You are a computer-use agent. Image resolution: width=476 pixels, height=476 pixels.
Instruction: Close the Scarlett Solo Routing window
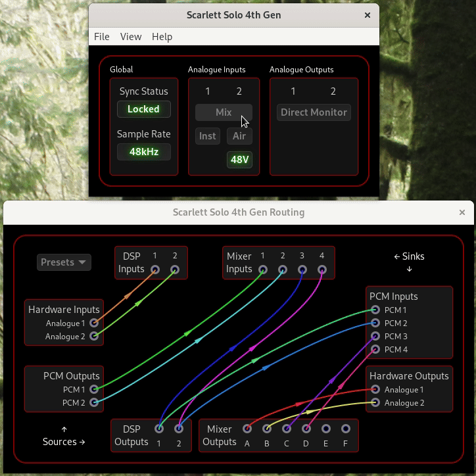pyautogui.click(x=462, y=212)
